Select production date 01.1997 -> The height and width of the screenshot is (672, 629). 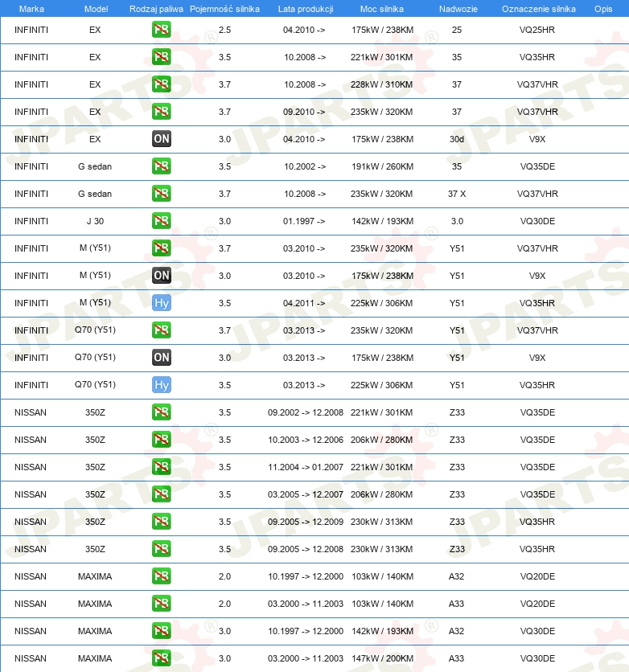coord(304,221)
